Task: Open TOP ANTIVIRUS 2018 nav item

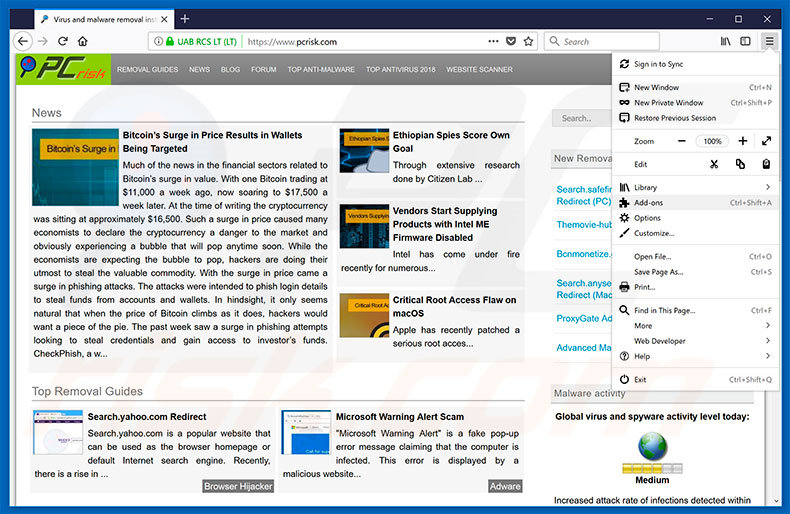Action: click(401, 70)
